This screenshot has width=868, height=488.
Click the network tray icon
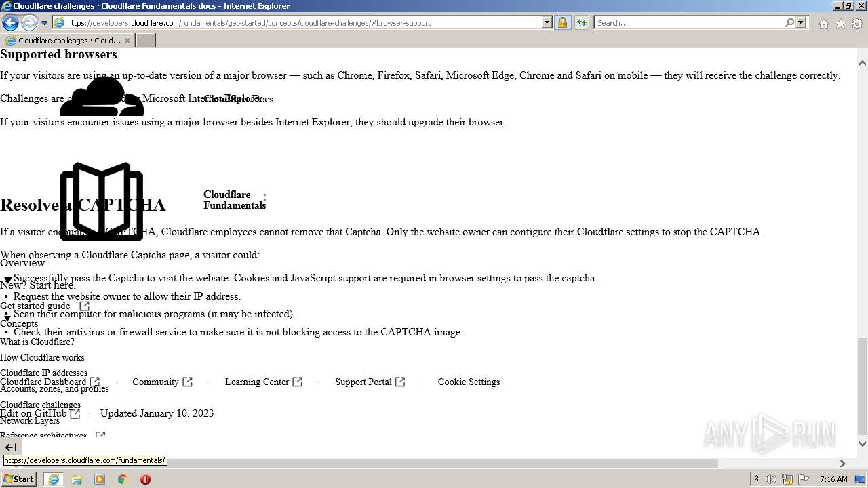(787, 479)
